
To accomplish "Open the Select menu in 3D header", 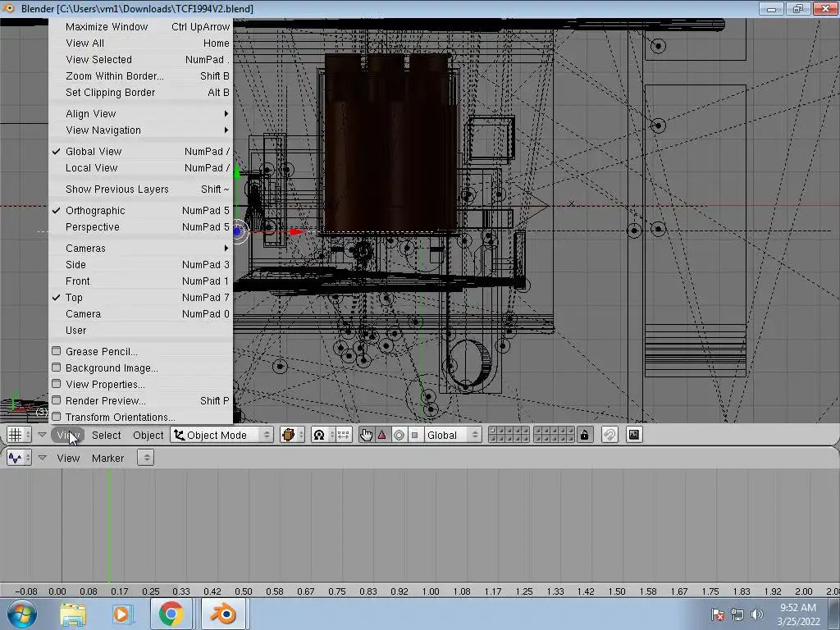I will click(x=106, y=435).
